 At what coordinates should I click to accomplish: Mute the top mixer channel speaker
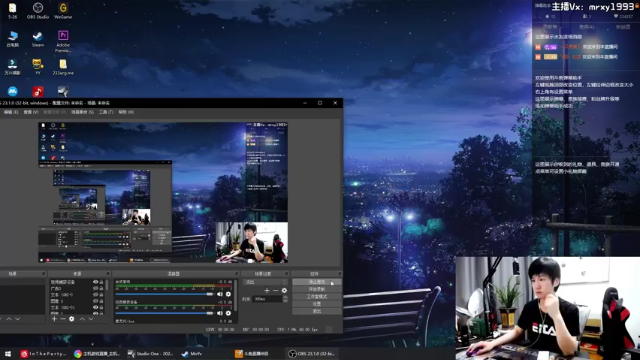click(220, 294)
